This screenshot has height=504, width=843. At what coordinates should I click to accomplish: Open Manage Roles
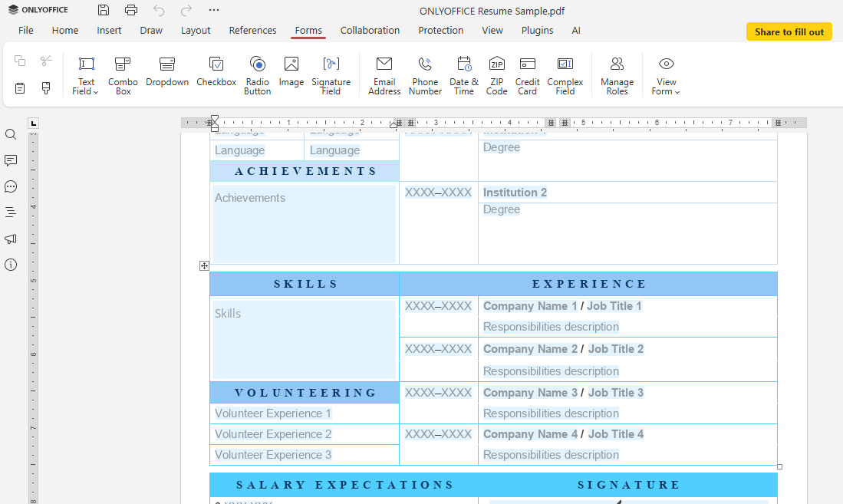point(617,74)
